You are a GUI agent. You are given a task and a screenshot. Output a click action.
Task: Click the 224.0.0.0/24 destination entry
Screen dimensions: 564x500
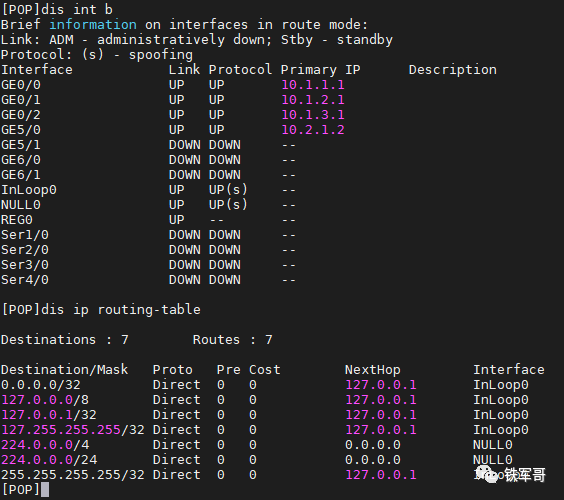point(49,460)
